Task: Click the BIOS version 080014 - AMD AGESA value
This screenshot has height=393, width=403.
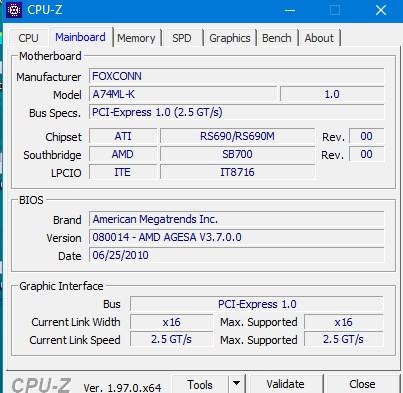Action: (236, 237)
